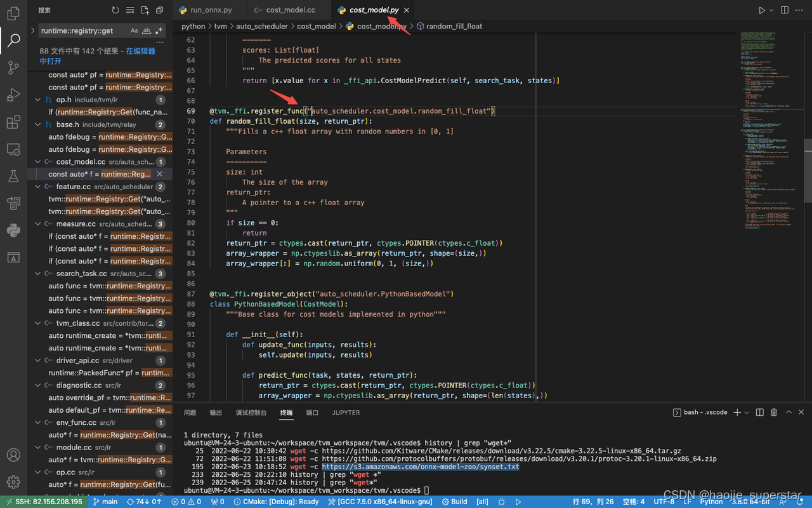This screenshot has width=812, height=508.
Task: Clear the search results
Action: (x=130, y=10)
